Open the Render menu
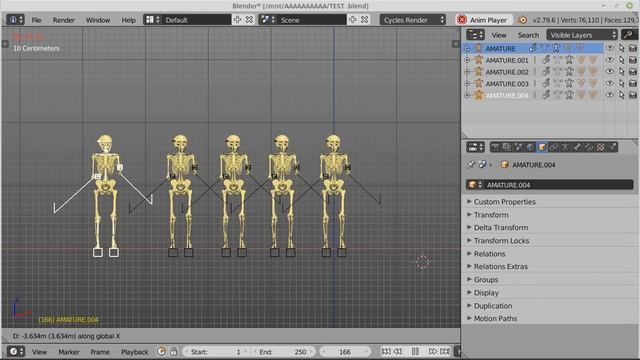Viewport: 640px width, 360px height. tap(63, 20)
